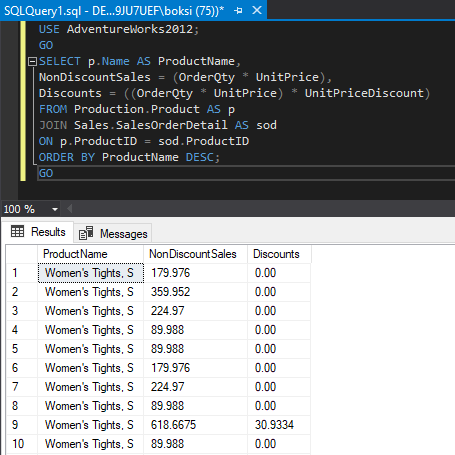Click the Messages tab icon
The height and width of the screenshot is (455, 455).
[86, 233]
